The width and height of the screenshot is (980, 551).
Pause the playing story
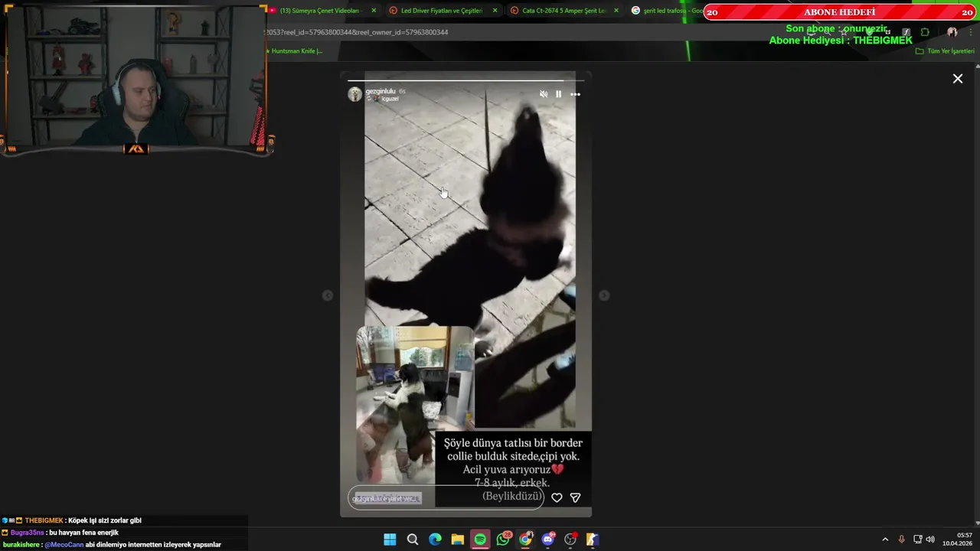tap(558, 94)
